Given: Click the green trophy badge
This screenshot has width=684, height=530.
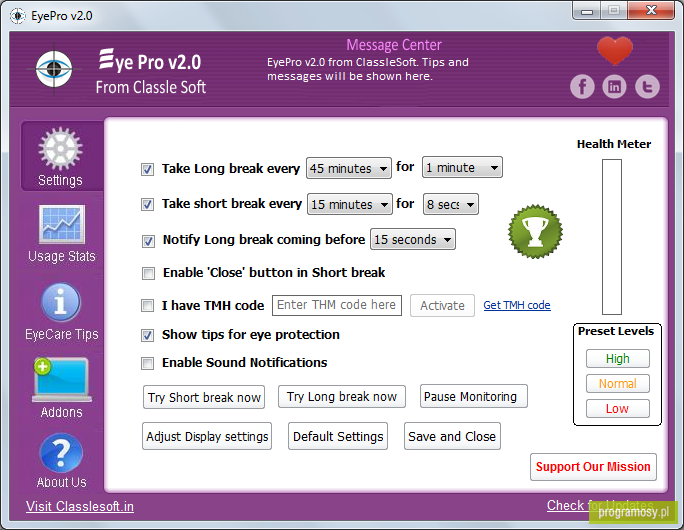Looking at the screenshot, I should click(x=535, y=232).
